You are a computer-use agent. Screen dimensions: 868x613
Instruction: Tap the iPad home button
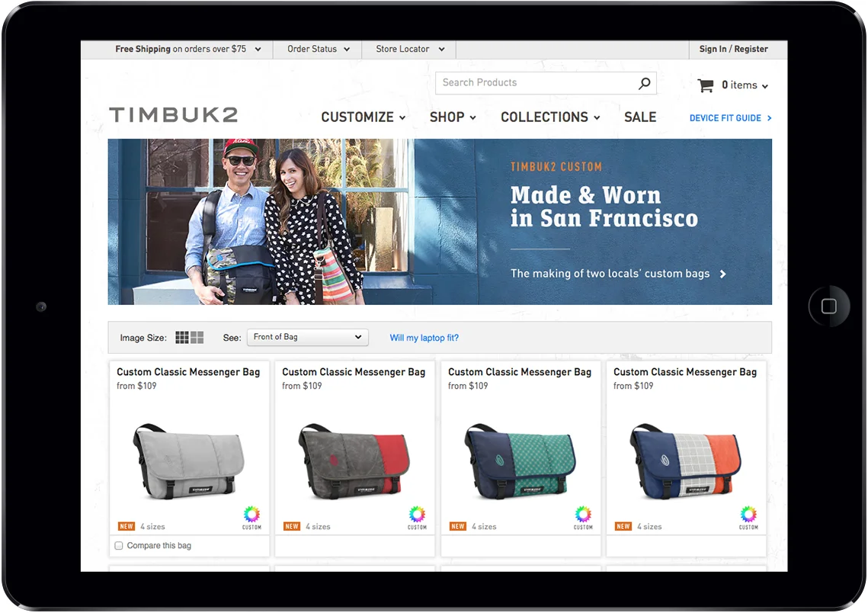point(828,306)
